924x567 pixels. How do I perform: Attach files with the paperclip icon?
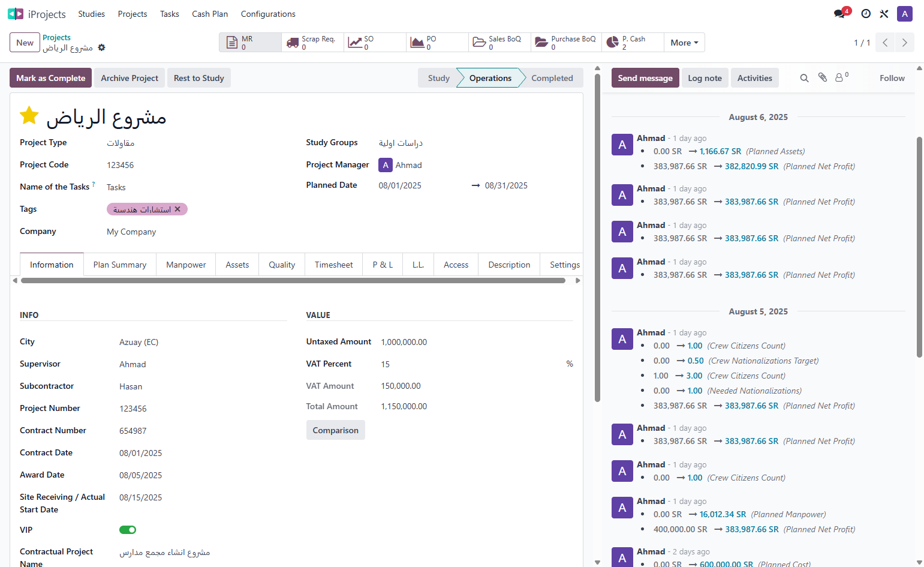coord(823,77)
